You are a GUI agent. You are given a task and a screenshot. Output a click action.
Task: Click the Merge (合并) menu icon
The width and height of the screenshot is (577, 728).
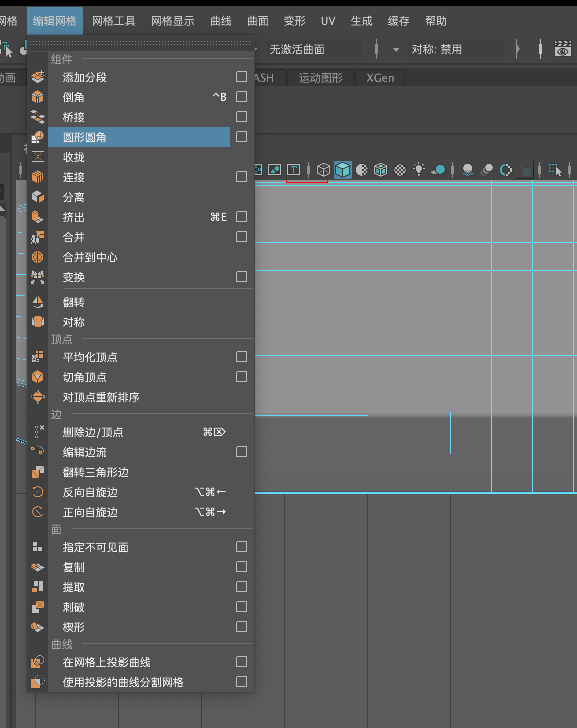38,237
